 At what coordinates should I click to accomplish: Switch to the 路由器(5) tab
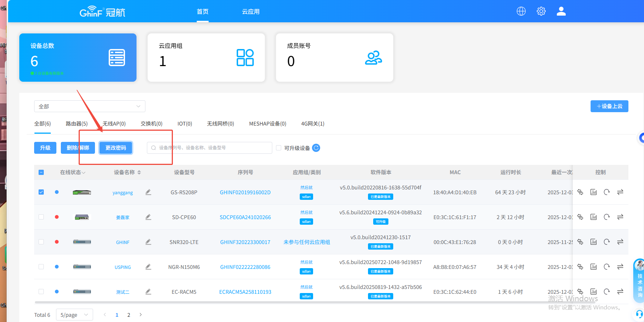pyautogui.click(x=76, y=124)
